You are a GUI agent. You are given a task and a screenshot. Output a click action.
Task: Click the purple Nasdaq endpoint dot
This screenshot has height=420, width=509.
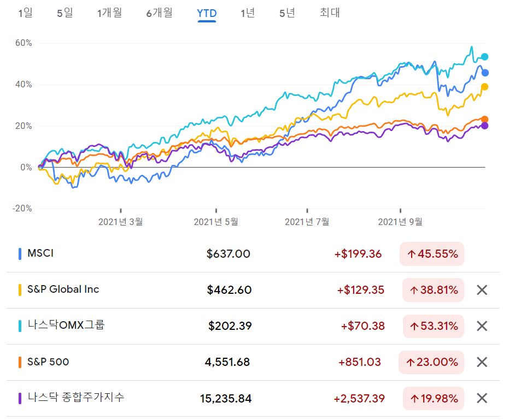pos(484,126)
